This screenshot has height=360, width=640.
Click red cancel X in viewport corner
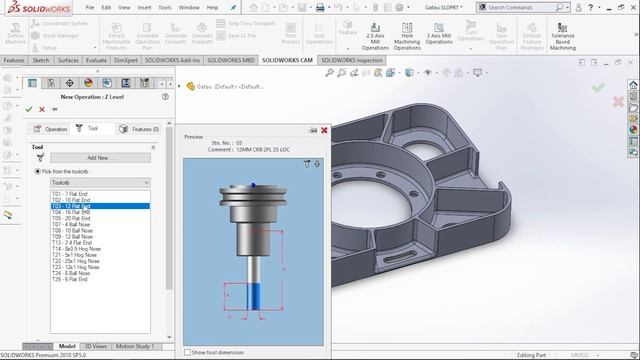618,102
